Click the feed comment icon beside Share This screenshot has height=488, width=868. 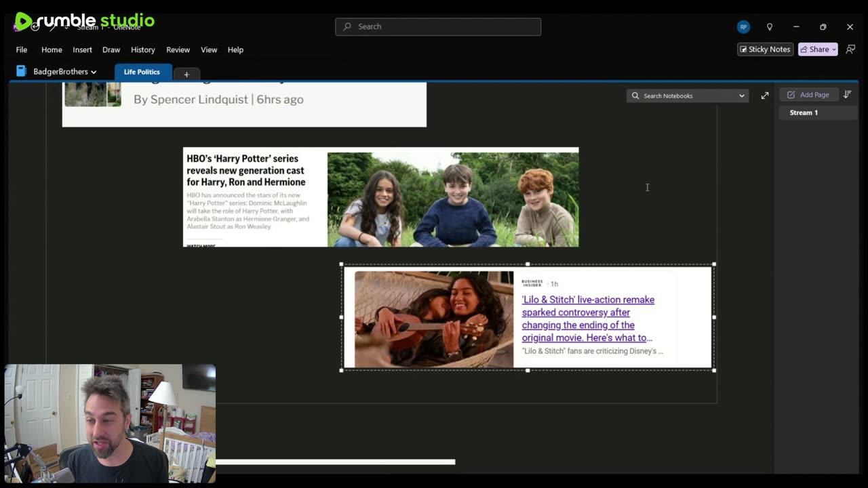pyautogui.click(x=850, y=49)
